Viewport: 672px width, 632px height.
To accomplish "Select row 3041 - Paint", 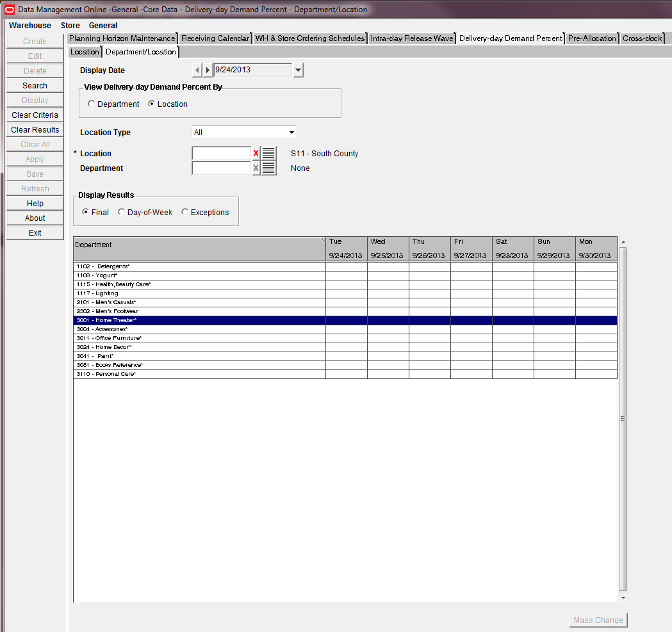I will (x=345, y=357).
